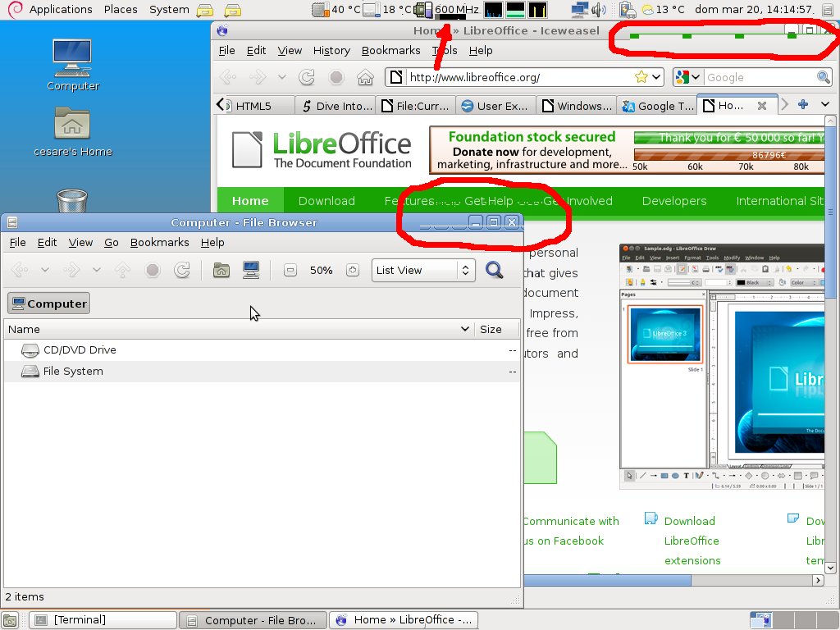Go back in File Browser toolbar
Screen dimensions: 840x630
pos(20,270)
